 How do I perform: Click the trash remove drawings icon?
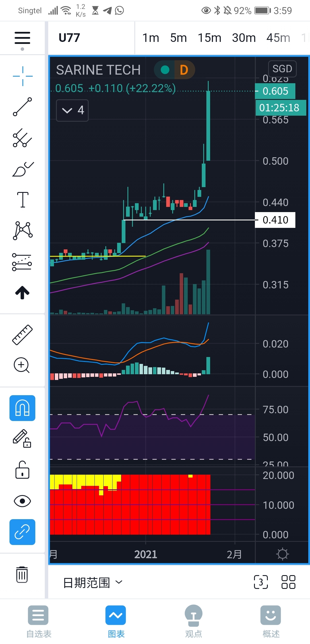tap(22, 574)
